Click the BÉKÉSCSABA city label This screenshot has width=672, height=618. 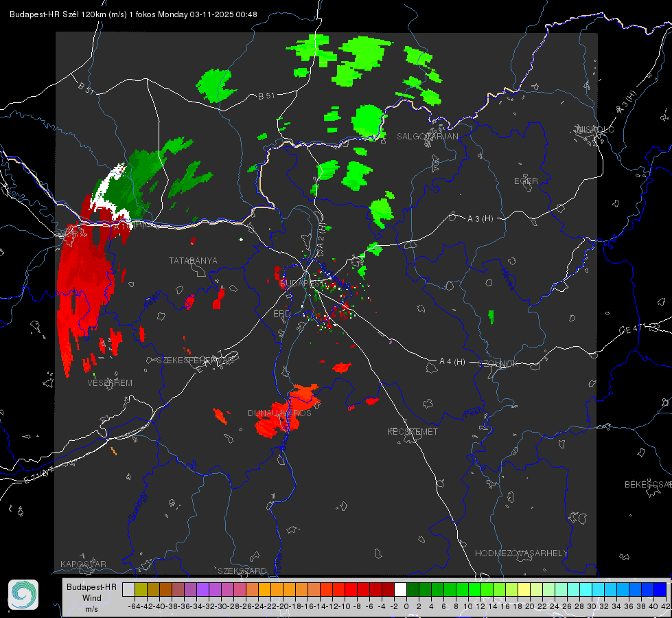tap(648, 484)
